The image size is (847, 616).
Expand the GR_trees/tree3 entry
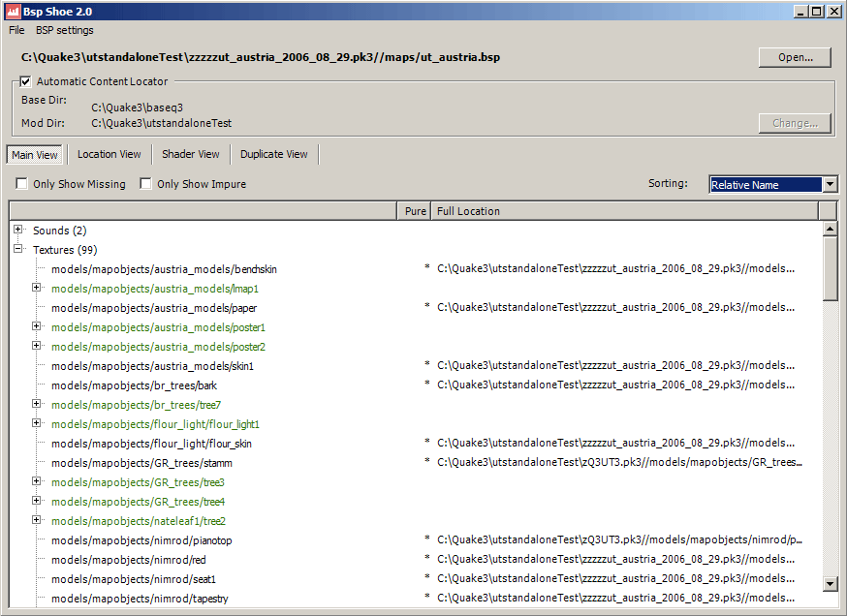(x=37, y=481)
